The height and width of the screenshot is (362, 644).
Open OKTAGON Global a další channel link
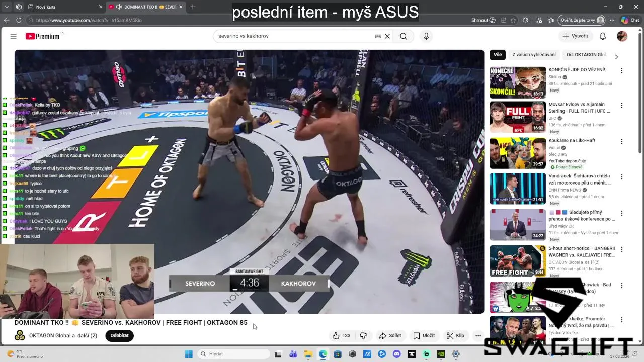click(63, 336)
